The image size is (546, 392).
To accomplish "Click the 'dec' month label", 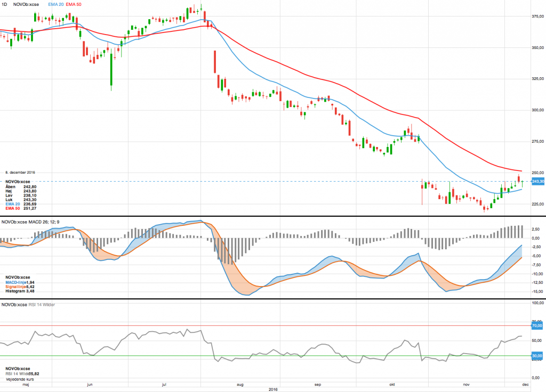I will coord(525,385).
